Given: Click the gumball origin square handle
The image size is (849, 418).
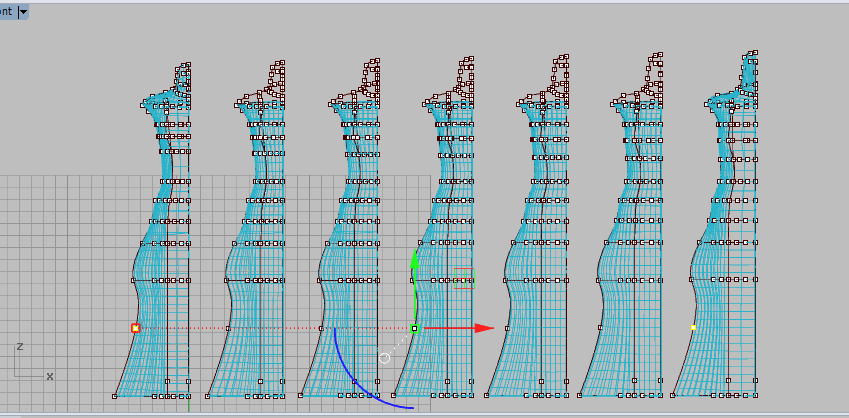Looking at the screenshot, I should tap(414, 328).
